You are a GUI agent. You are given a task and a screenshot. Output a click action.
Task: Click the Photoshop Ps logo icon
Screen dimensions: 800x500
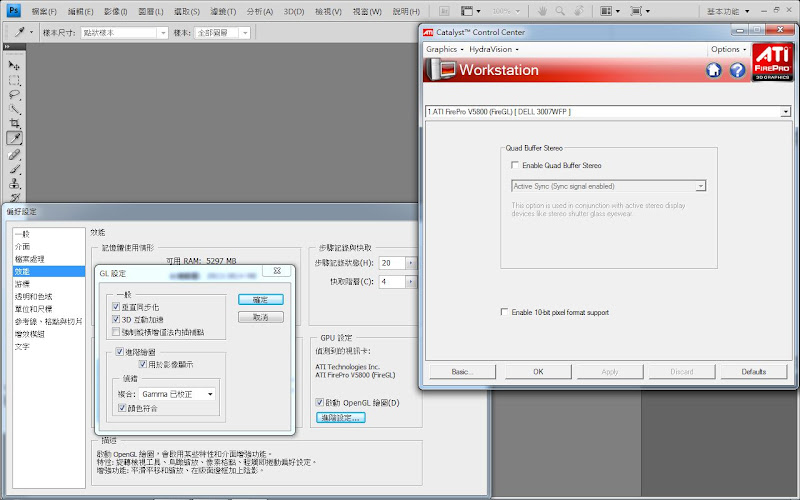[14, 10]
